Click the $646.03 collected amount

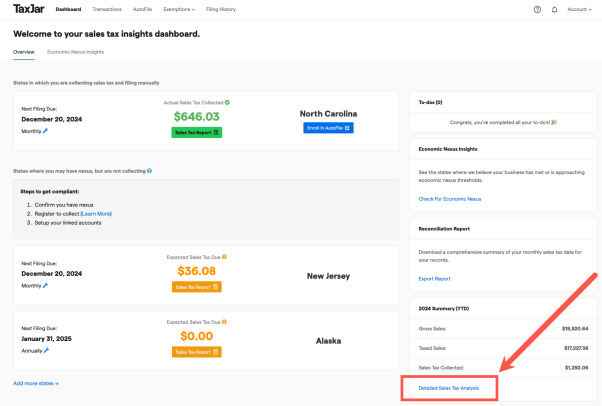pyautogui.click(x=197, y=116)
